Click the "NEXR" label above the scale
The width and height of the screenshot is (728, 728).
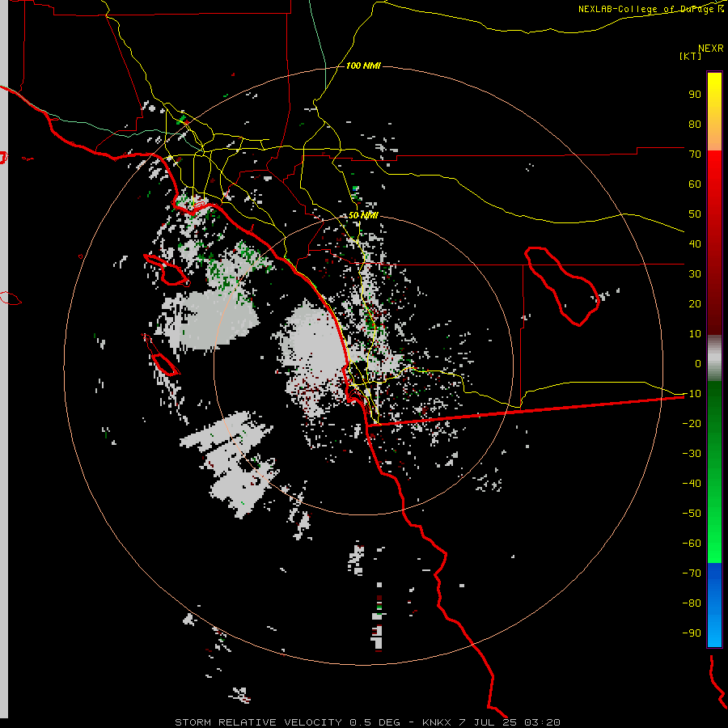tap(710, 49)
